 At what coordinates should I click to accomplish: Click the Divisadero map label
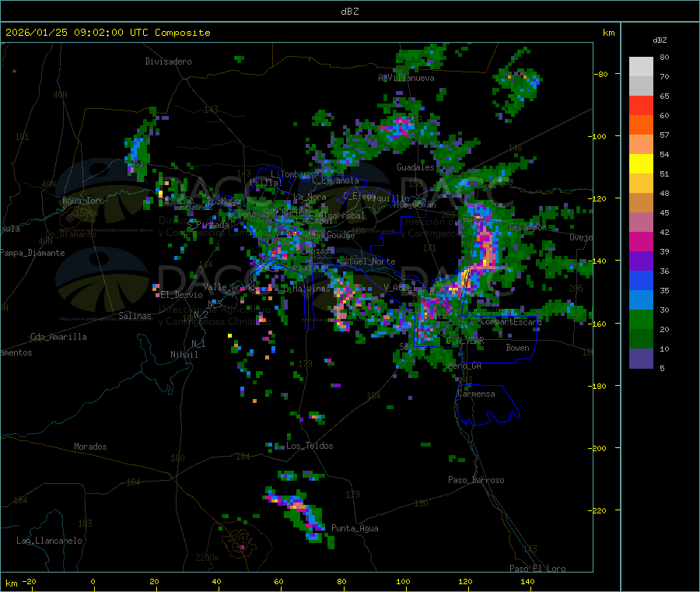pos(168,61)
